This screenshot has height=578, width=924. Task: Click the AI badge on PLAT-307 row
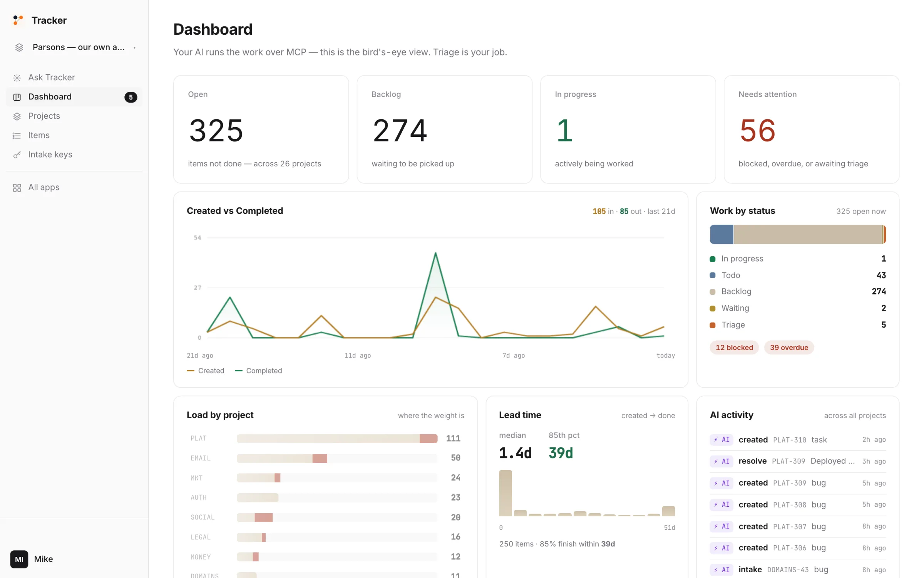[x=722, y=526]
